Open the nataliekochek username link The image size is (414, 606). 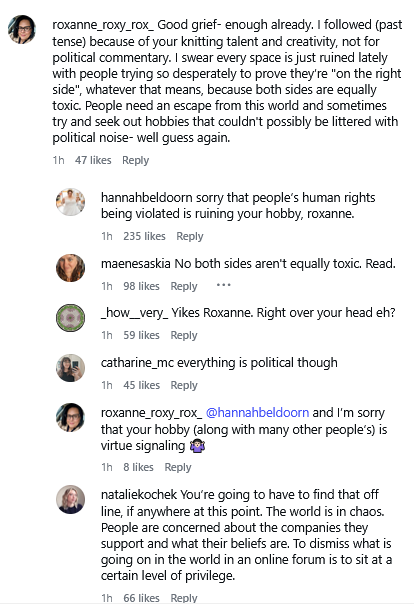click(x=139, y=495)
